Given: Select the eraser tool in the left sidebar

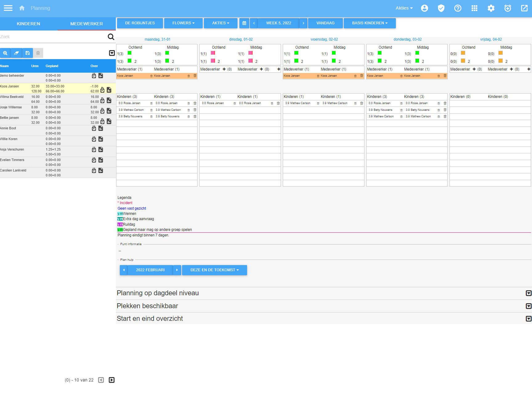Looking at the screenshot, I should 17,53.
